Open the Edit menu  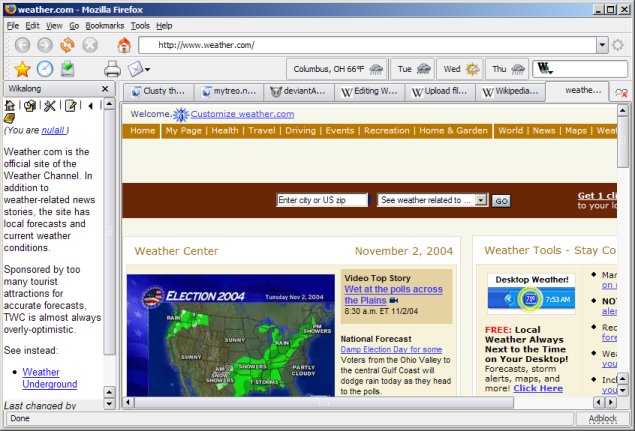[x=32, y=26]
